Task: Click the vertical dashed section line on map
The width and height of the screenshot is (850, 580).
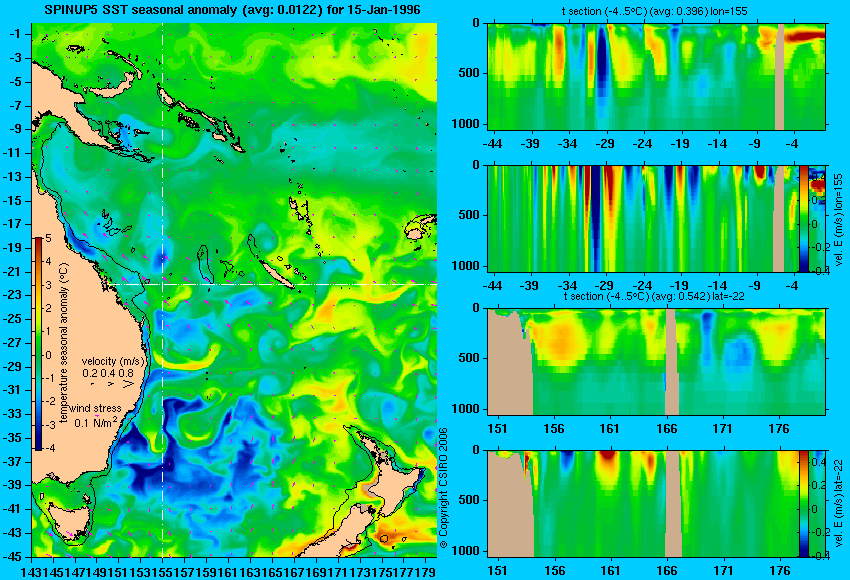Action: [162, 289]
